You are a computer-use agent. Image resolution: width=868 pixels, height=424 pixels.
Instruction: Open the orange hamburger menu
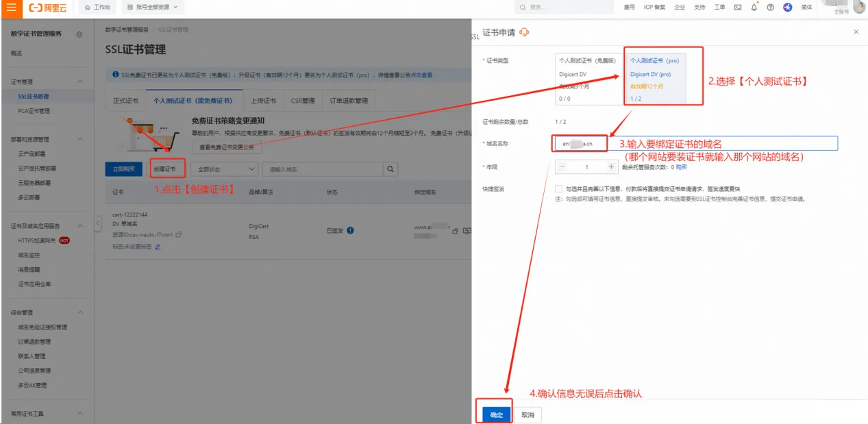(11, 7)
